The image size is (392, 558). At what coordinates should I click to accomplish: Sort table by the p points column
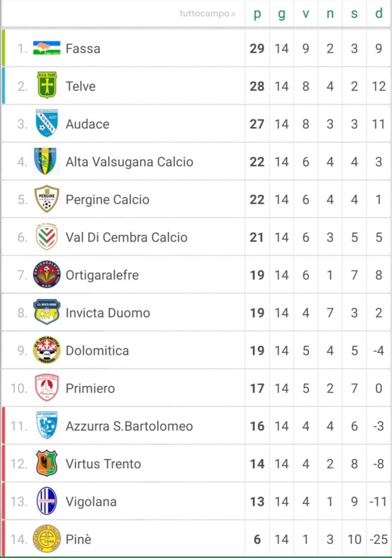tap(257, 14)
